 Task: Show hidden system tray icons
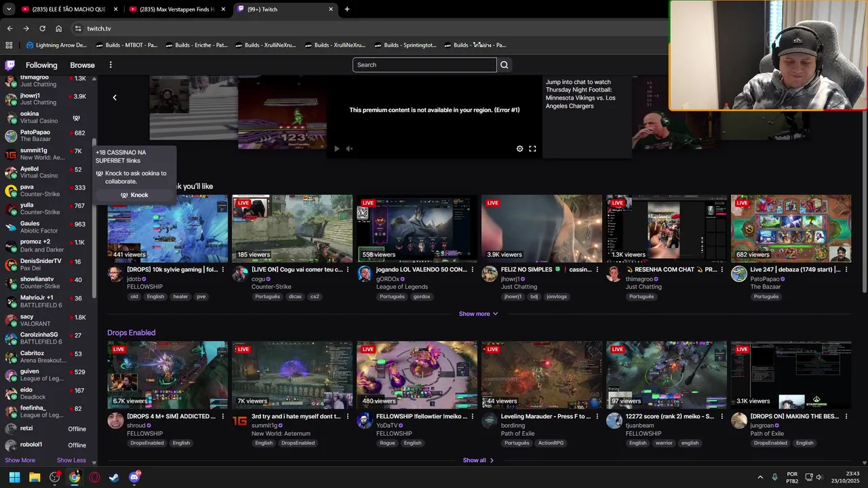click(760, 477)
